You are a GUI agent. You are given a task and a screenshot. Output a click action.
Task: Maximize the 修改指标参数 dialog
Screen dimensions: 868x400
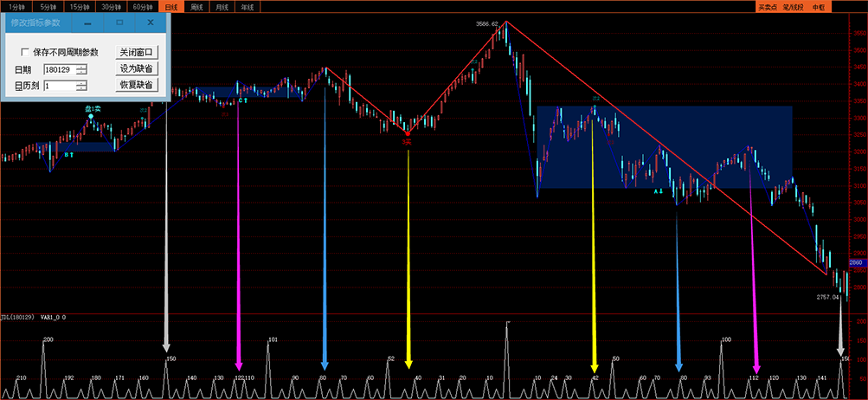click(119, 23)
